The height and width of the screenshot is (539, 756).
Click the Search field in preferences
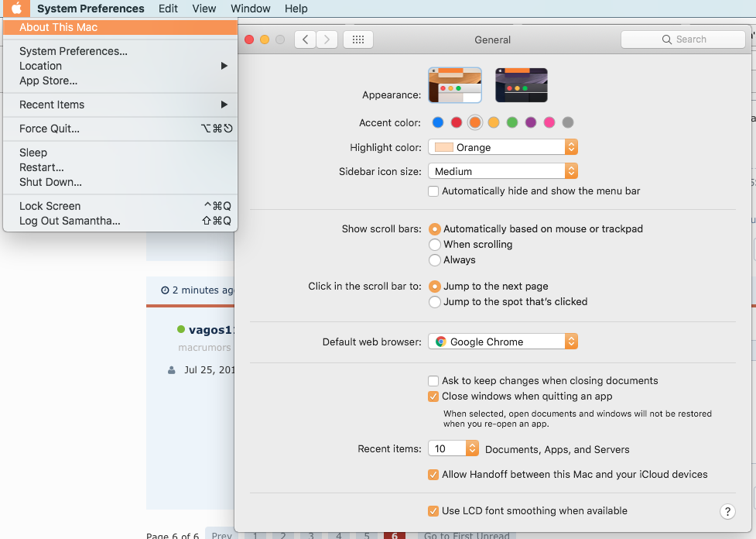(x=682, y=39)
